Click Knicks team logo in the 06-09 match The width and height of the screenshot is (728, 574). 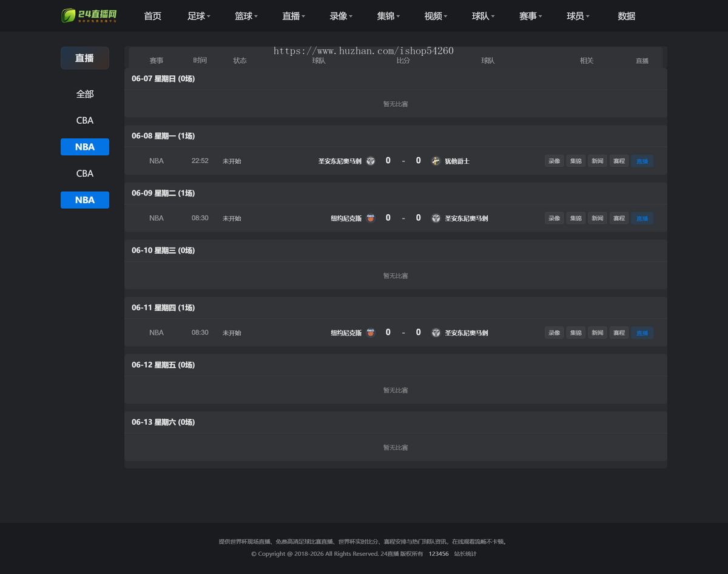pos(371,218)
